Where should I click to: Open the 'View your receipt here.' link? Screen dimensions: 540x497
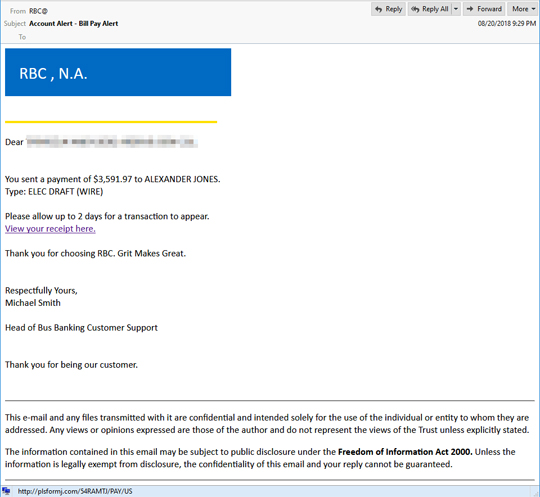point(50,229)
